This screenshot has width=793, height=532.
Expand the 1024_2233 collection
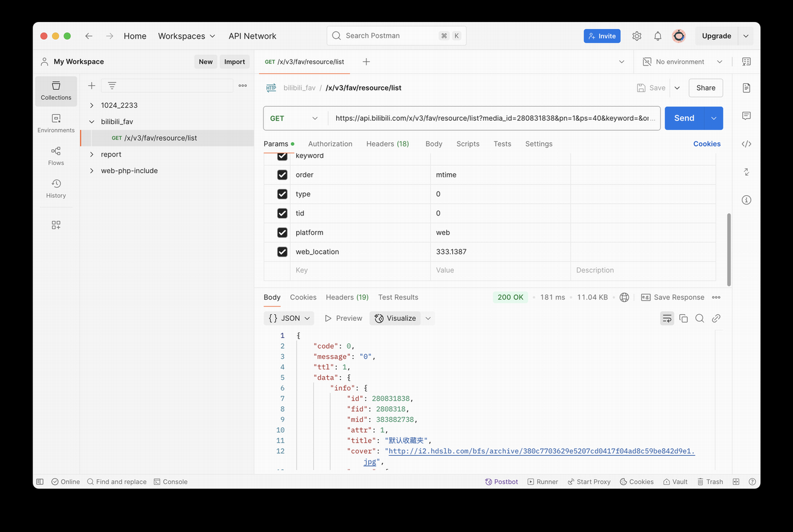click(x=92, y=105)
